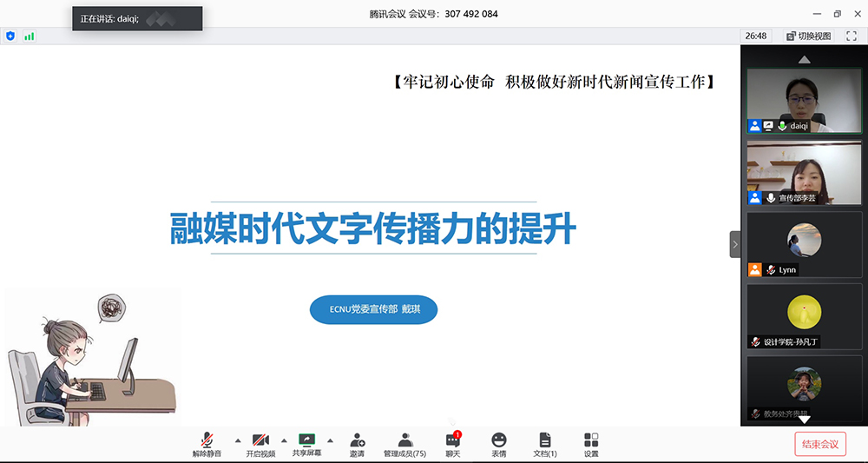The width and height of the screenshot is (868, 463).
Task: Open the 聊天 chat panel
Action: (452, 444)
